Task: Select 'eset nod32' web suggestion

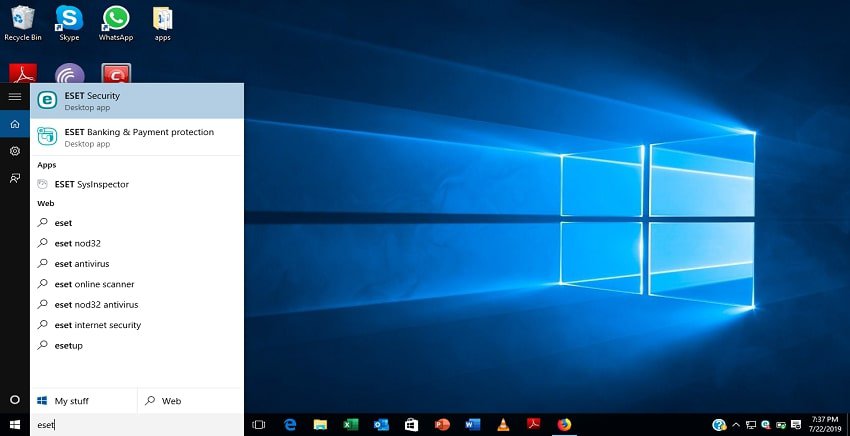Action: (137, 243)
